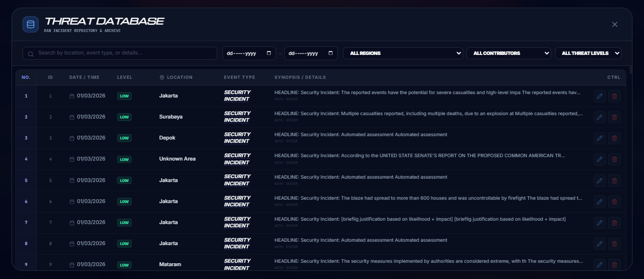Delete the Surabaya incident record
This screenshot has width=644, height=279.
point(614,117)
